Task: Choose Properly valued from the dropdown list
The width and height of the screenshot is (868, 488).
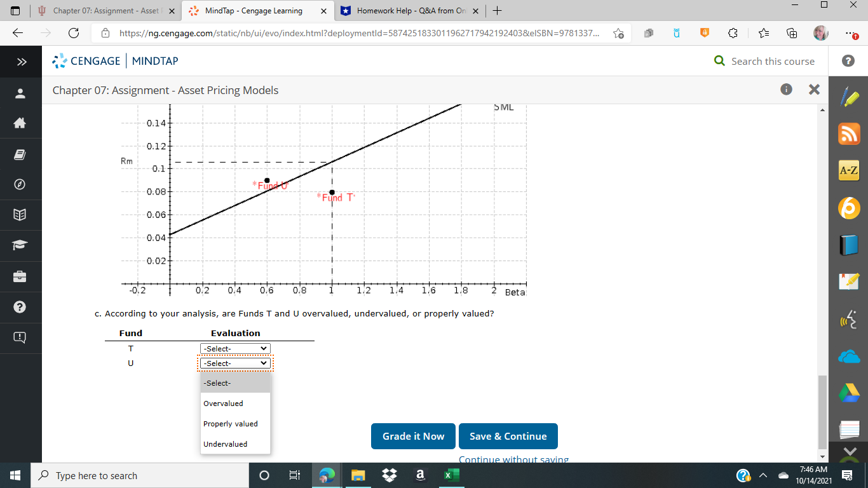Action: pos(236,424)
